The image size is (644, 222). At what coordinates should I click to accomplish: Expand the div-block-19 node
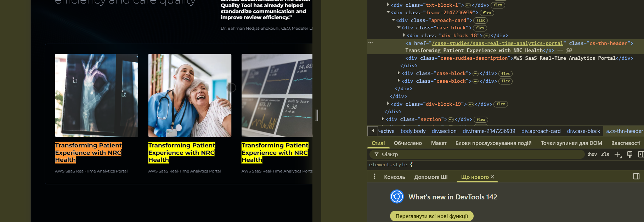pos(388,104)
